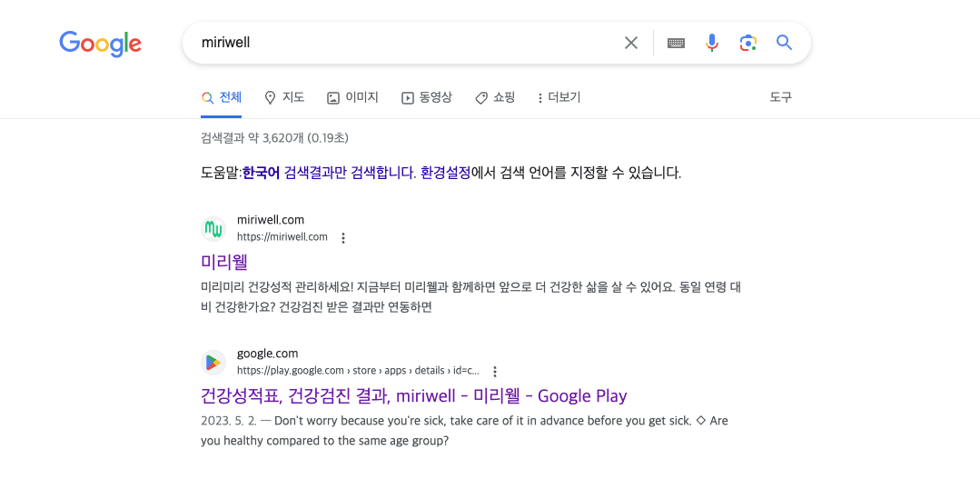Viewport: 980px width, 479px height.
Task: Click the Google logo
Action: [x=101, y=43]
